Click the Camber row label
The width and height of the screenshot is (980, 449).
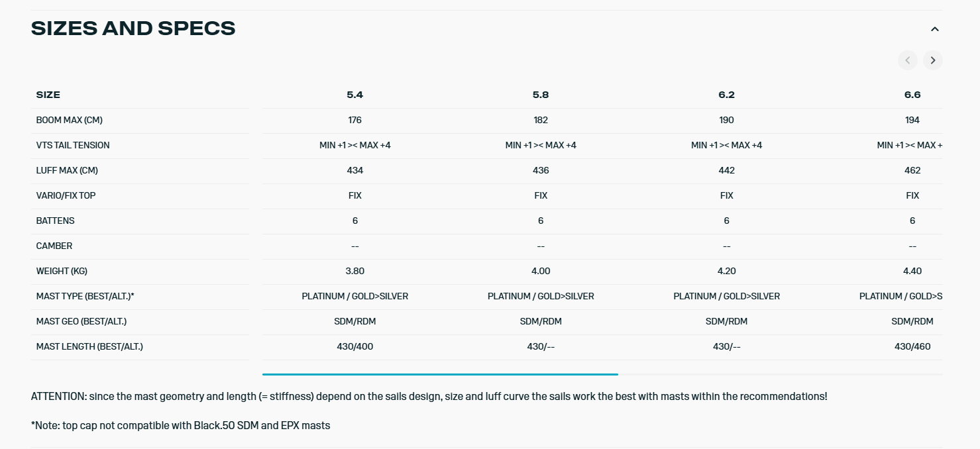coord(54,246)
